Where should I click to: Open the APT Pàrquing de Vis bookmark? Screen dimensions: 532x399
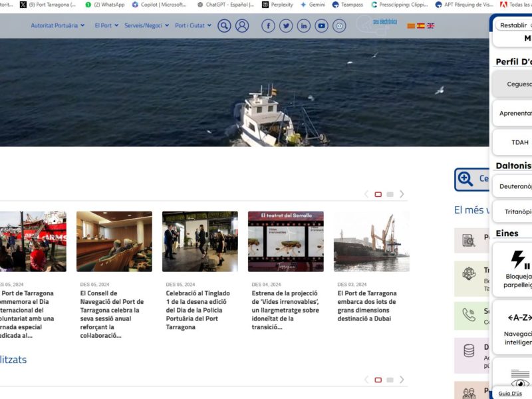coord(464,5)
